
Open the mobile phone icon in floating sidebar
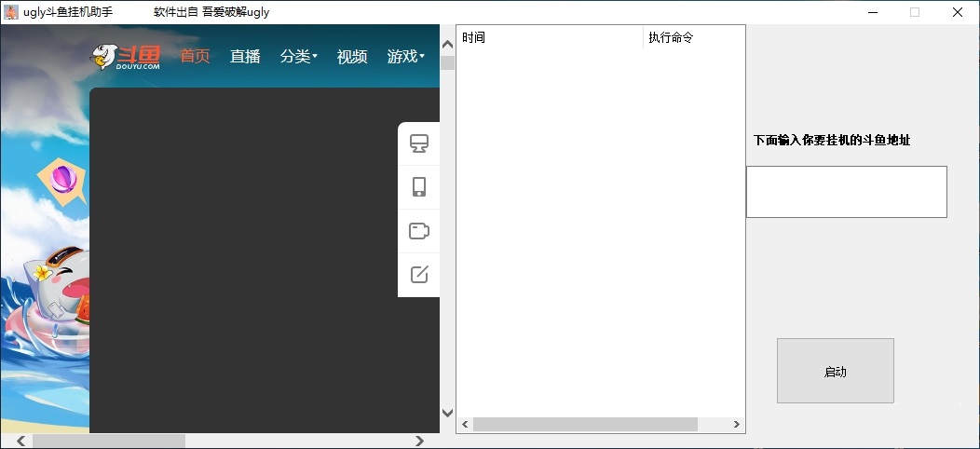tap(419, 187)
